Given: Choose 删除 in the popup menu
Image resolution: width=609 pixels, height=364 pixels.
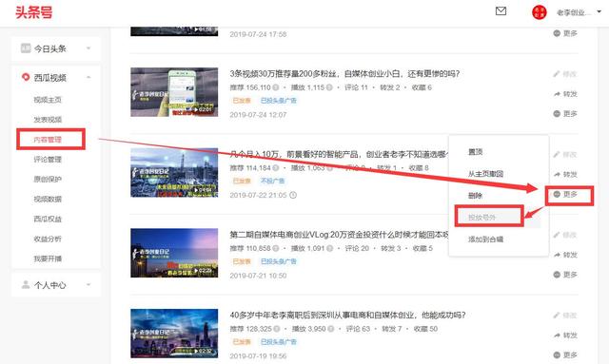Looking at the screenshot, I should (x=475, y=196).
